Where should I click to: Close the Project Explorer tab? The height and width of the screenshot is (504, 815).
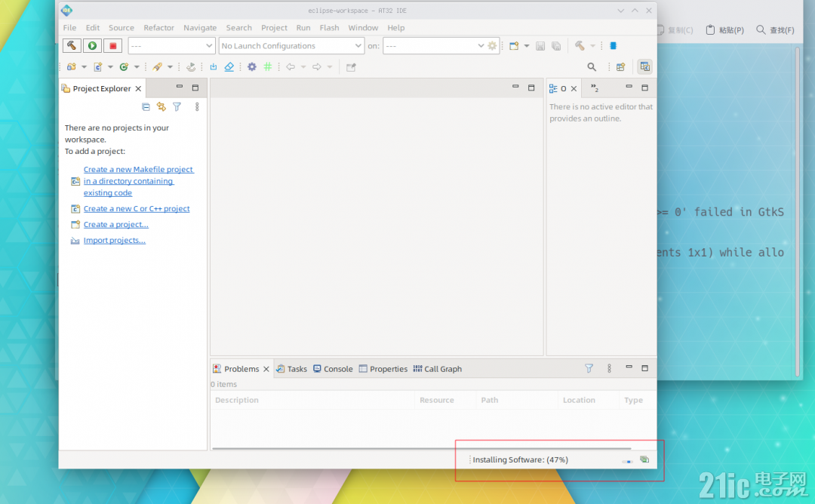coord(138,89)
